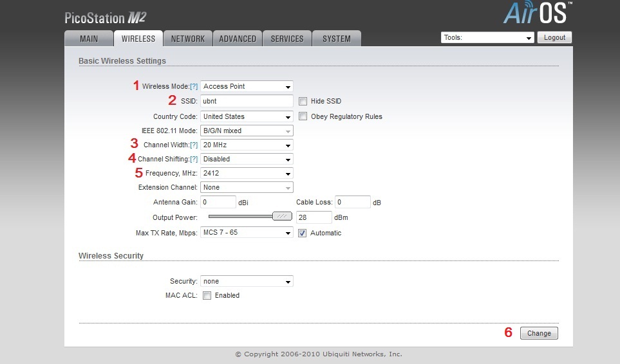Switch to the SYSTEM tab
This screenshot has width=620, height=364.
[337, 39]
